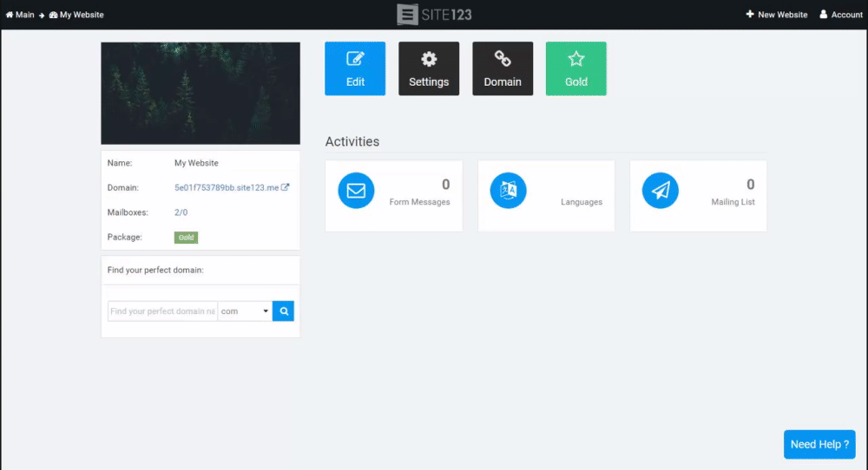Create a New Website

click(777, 15)
